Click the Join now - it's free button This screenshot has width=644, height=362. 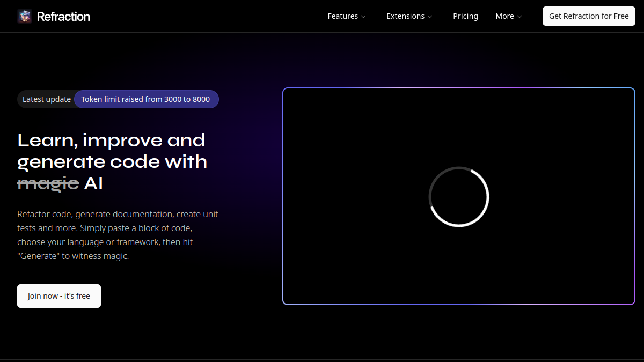59,296
